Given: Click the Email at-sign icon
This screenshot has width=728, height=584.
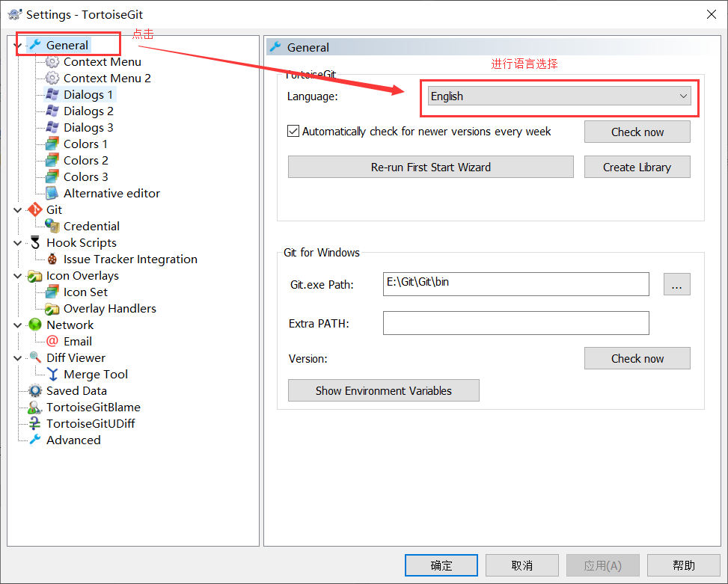Looking at the screenshot, I should (x=52, y=342).
